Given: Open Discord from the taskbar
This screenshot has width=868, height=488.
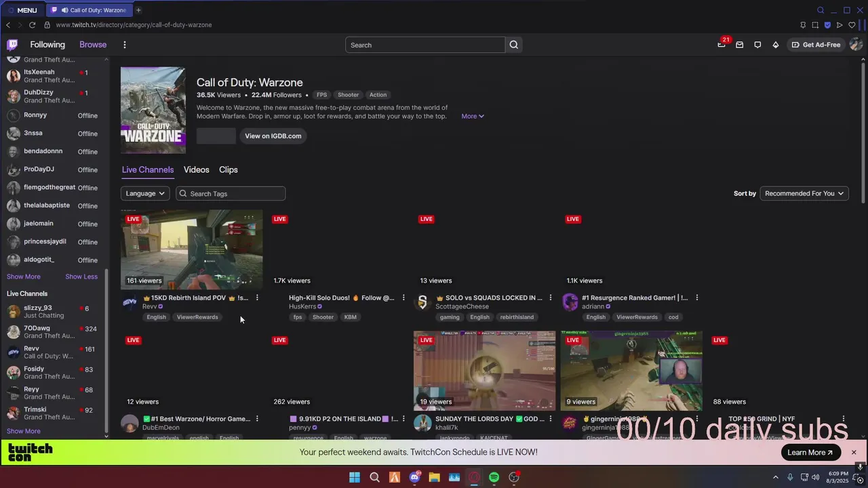Looking at the screenshot, I should tap(414, 477).
